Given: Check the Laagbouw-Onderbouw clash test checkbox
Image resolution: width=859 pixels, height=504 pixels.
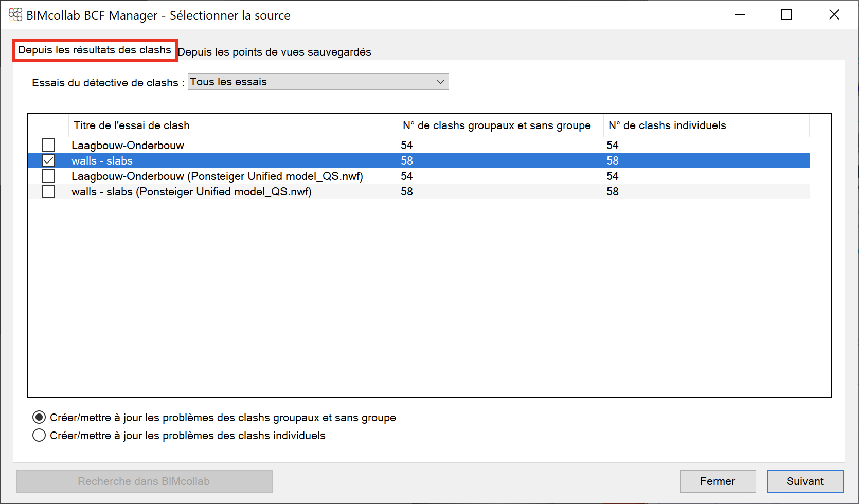Looking at the screenshot, I should 48,145.
